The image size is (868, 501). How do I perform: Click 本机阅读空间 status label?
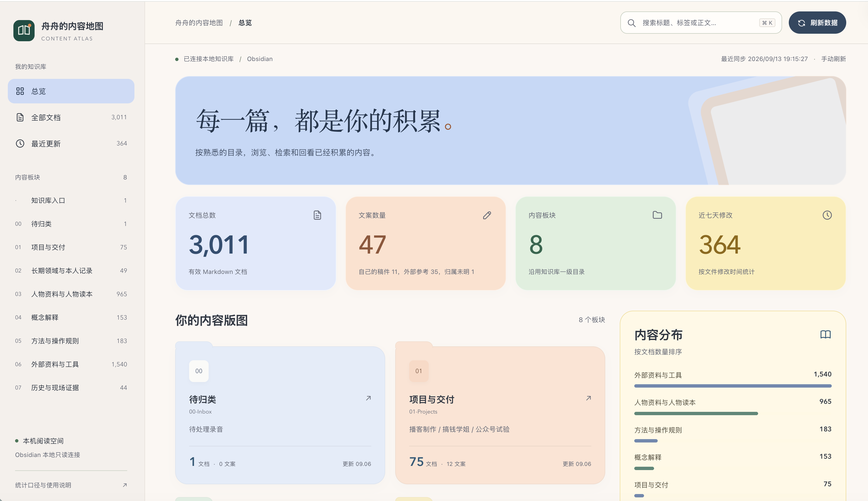pyautogui.click(x=43, y=441)
